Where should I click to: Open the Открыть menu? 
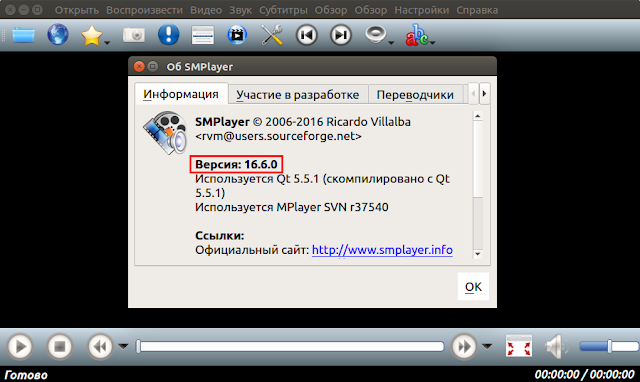pyautogui.click(x=77, y=10)
